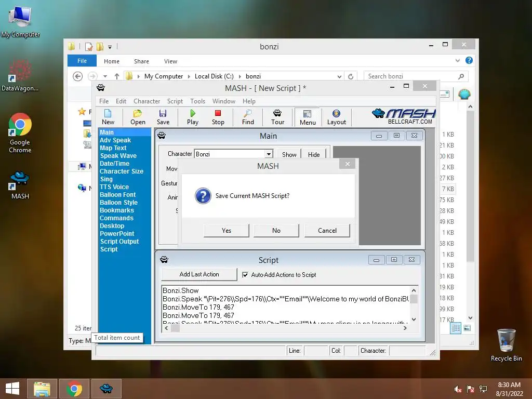Click the Windows Start button
This screenshot has width=532, height=399.
[x=12, y=389]
